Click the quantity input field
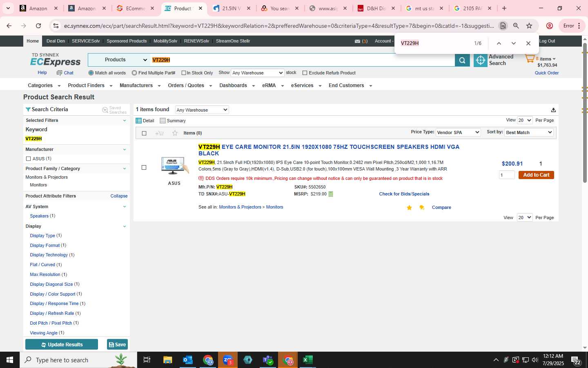 507,175
